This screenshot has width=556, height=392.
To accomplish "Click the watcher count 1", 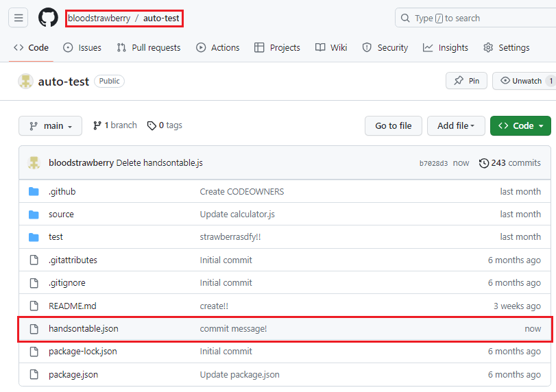I will coord(551,81).
